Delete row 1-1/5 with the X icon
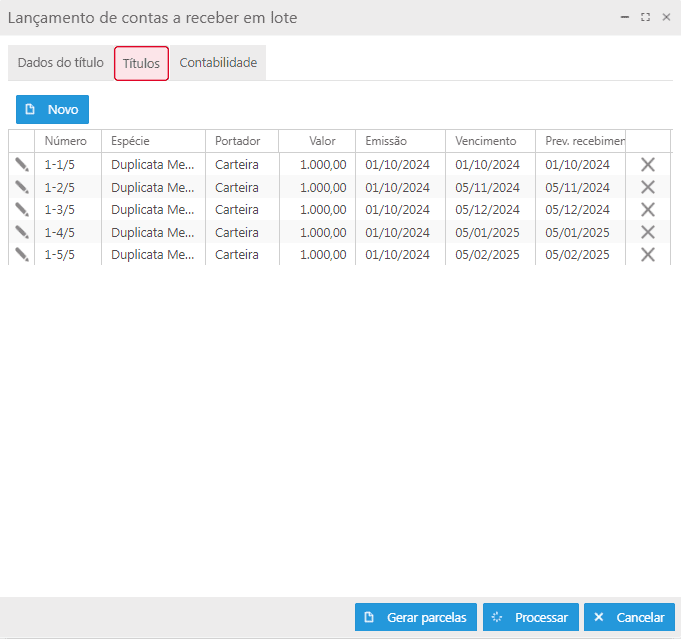The height and width of the screenshot is (639, 681). pyautogui.click(x=648, y=165)
